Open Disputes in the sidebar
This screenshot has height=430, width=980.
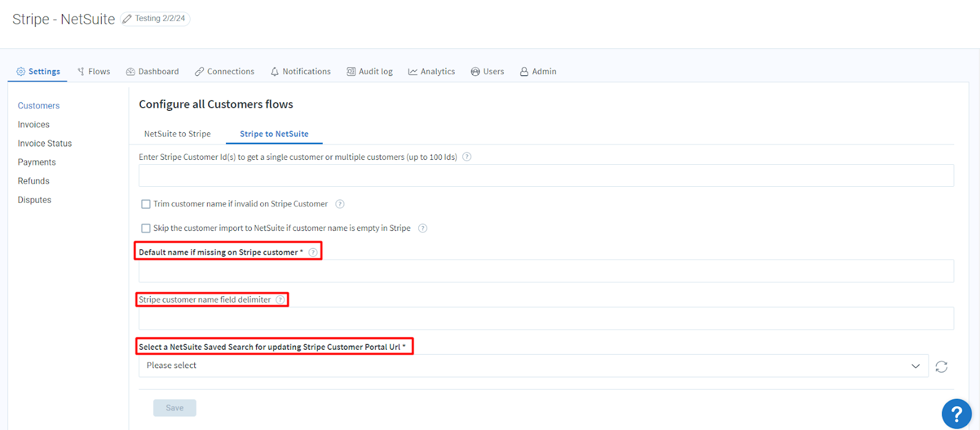[x=34, y=200]
